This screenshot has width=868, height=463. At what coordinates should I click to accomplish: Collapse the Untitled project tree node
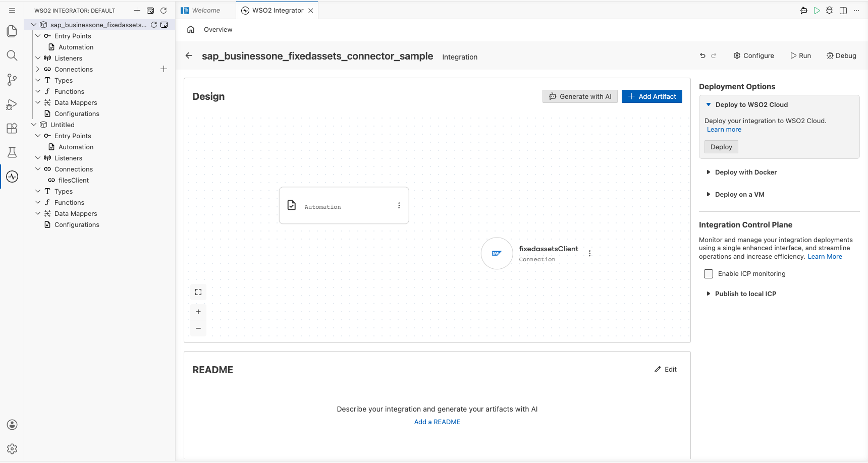(x=34, y=125)
